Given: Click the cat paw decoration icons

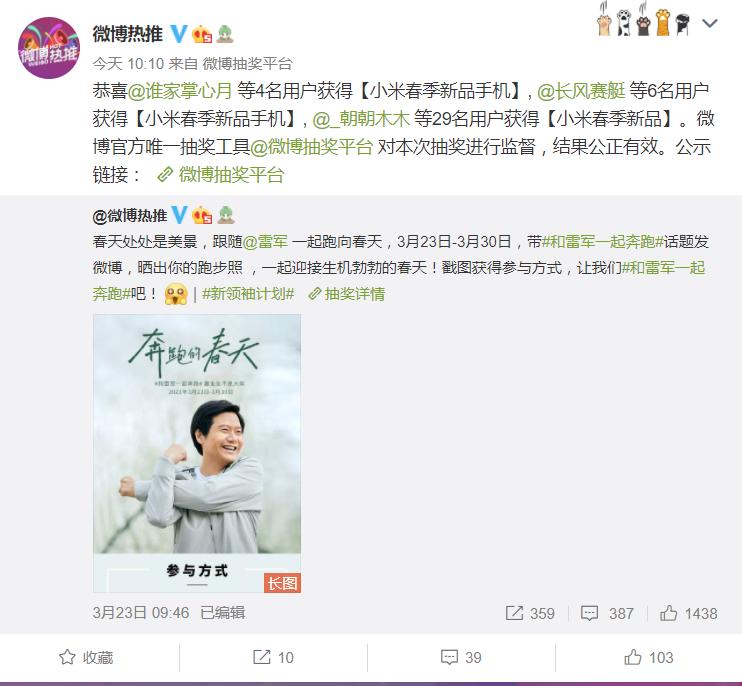Looking at the screenshot, I should tap(644, 20).
